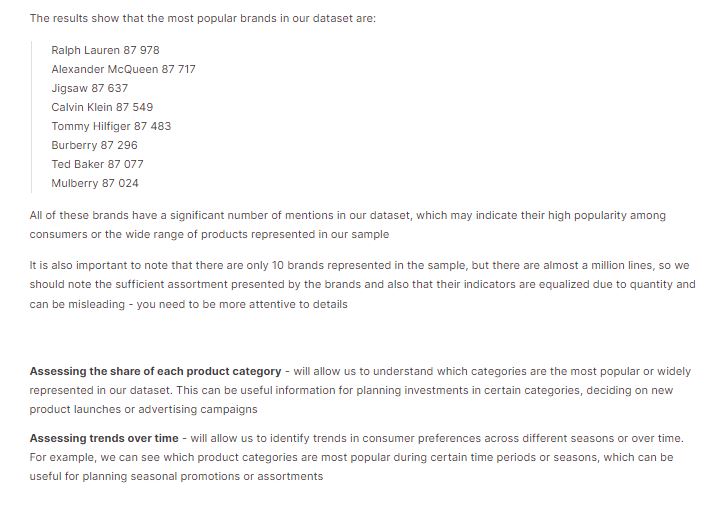Image resolution: width=704 pixels, height=507 pixels.
Task: Click the heading 'Assessing the share of each product category'
Action: [155, 371]
